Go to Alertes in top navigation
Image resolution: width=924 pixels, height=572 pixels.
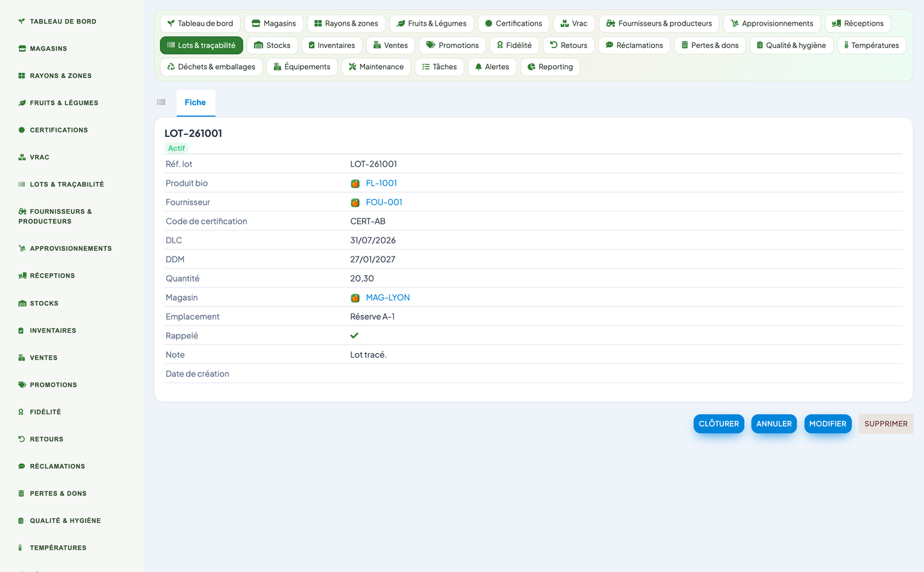coord(492,67)
